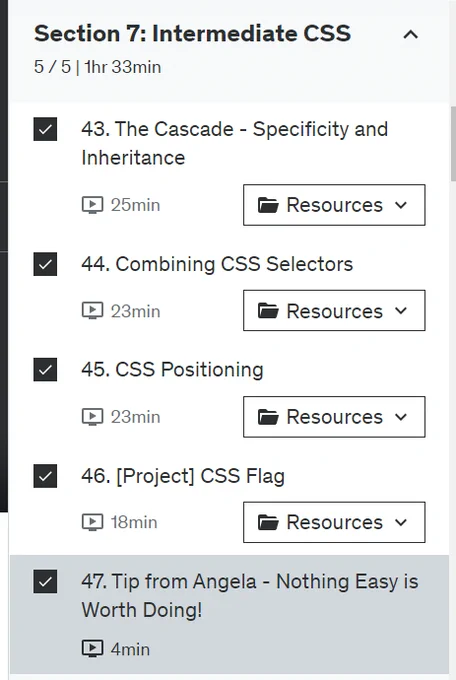Click video icon beside 23min of lecture 44
The height and width of the screenshot is (680, 456).
coord(92,311)
